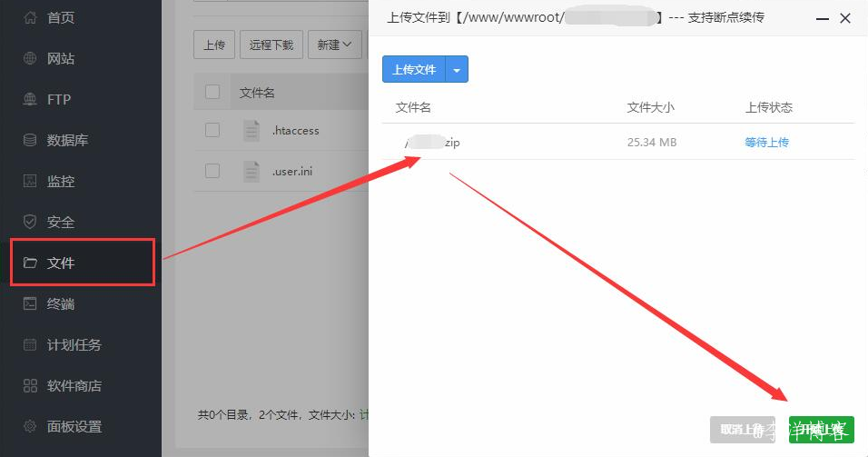Viewport: 868px width, 457px height.
Task: Open 计划任务 in the sidebar
Action: (74, 345)
